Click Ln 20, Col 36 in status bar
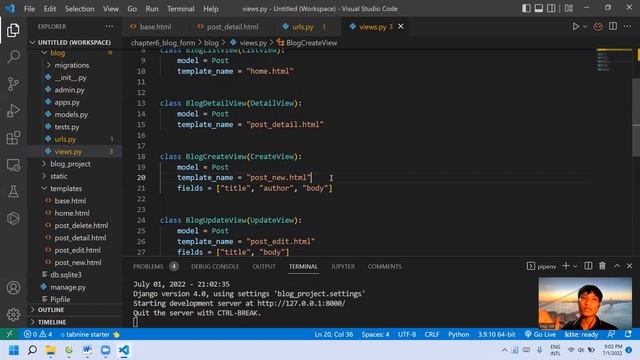Viewport: 640px width, 360px height. (x=333, y=334)
